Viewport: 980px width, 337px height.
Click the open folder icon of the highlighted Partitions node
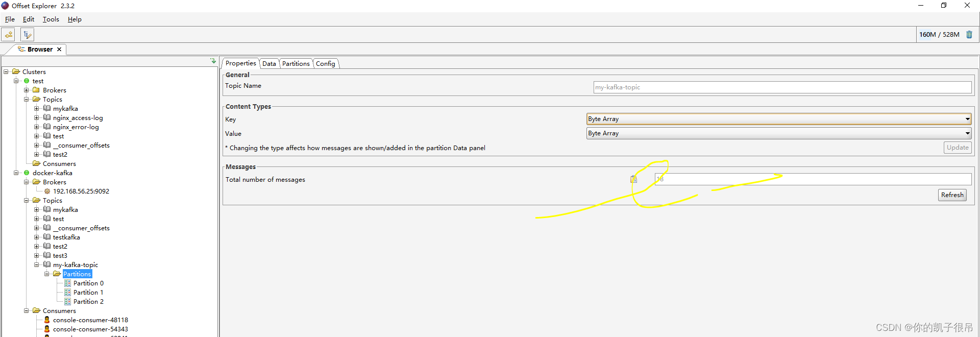57,274
